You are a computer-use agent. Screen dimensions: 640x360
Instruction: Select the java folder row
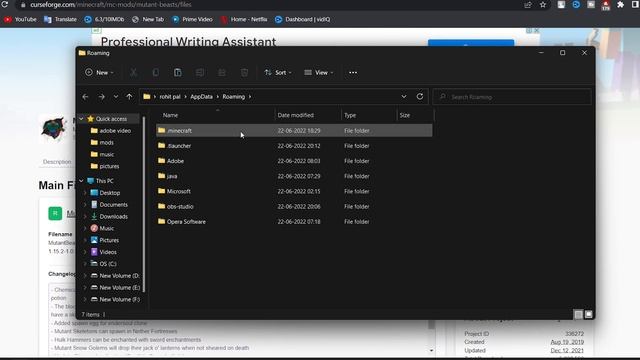(294, 176)
